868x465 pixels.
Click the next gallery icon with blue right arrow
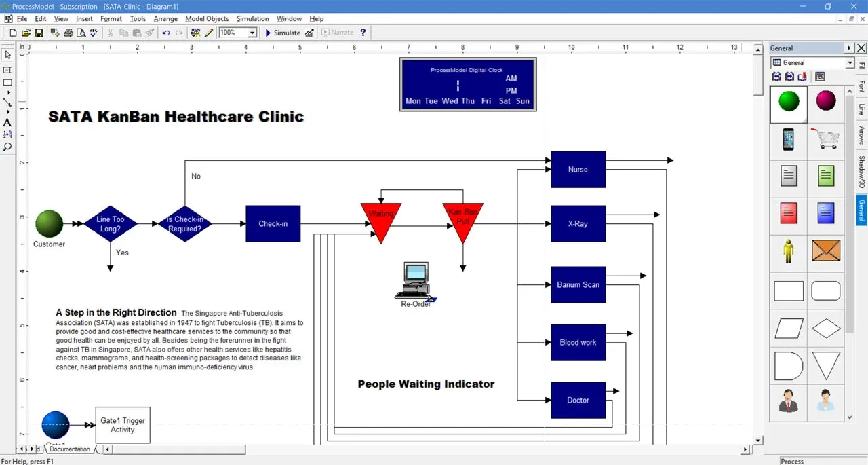(x=790, y=77)
